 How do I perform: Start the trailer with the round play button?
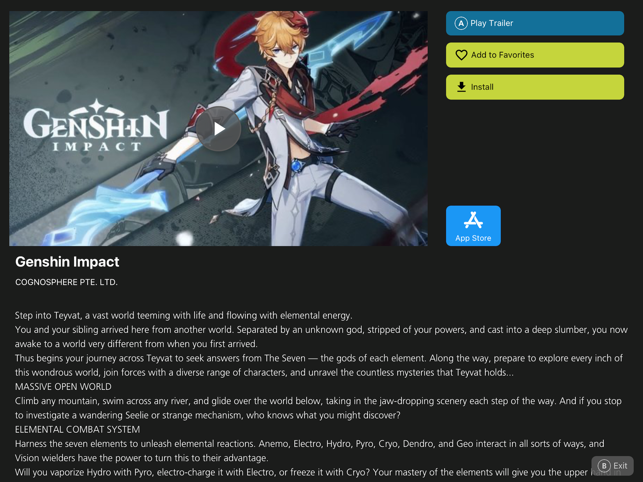pyautogui.click(x=219, y=129)
